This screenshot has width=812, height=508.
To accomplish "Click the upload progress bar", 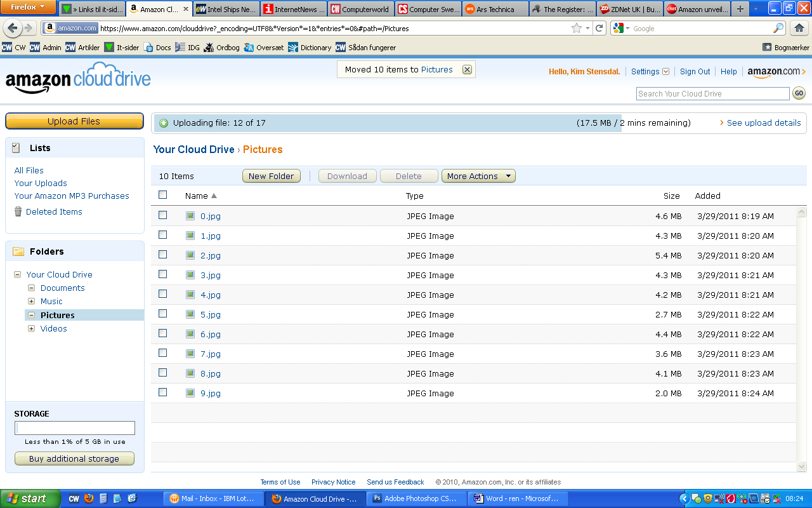I will [479, 123].
